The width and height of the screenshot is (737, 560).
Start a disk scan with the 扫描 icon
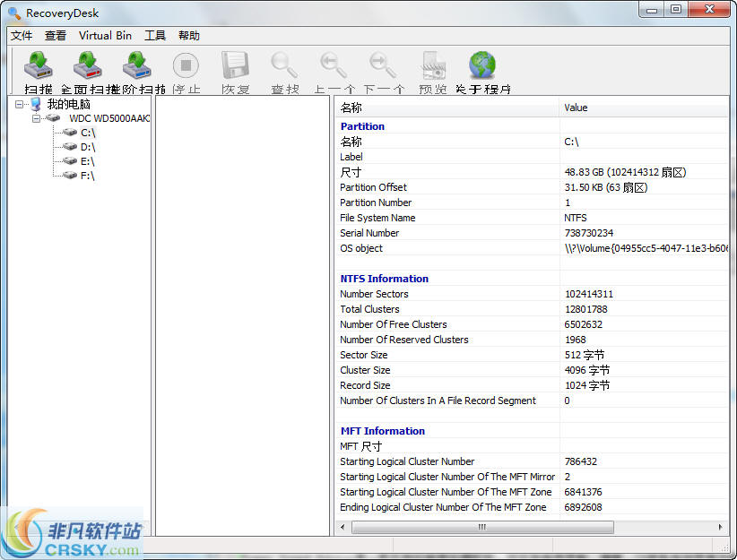pos(36,65)
